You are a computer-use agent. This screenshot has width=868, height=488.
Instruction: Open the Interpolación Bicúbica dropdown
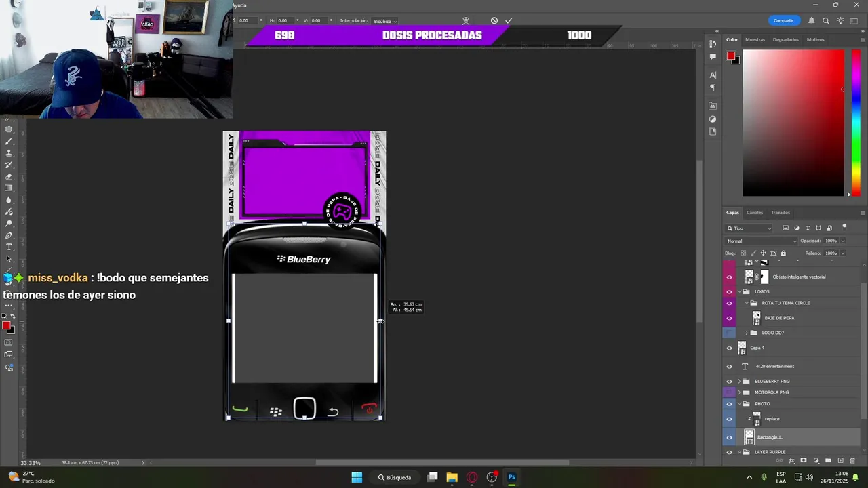click(385, 21)
